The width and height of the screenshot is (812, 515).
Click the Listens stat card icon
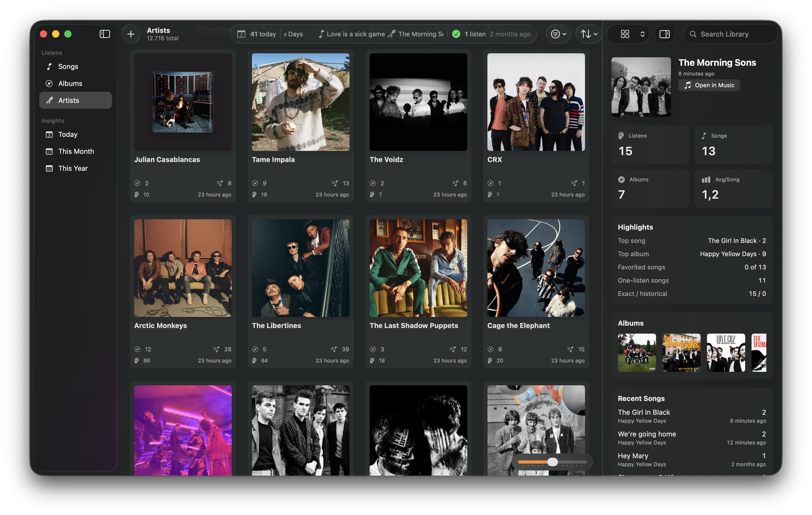coord(621,136)
